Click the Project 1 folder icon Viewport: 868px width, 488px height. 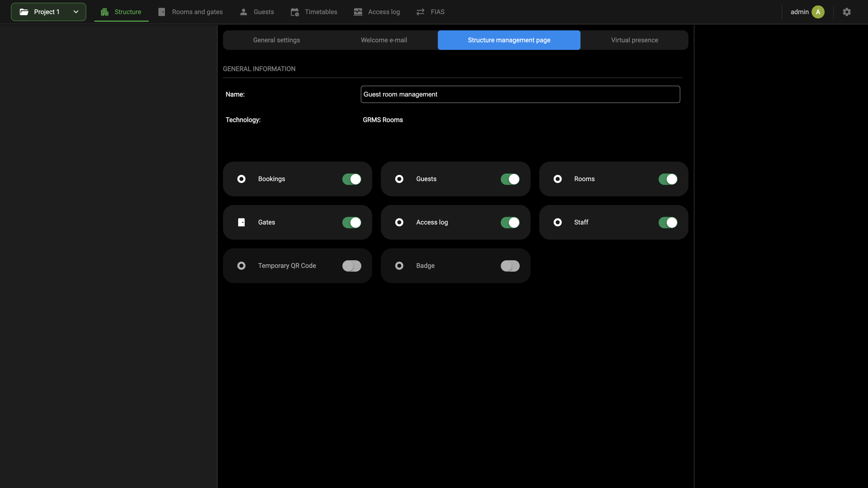click(x=24, y=12)
